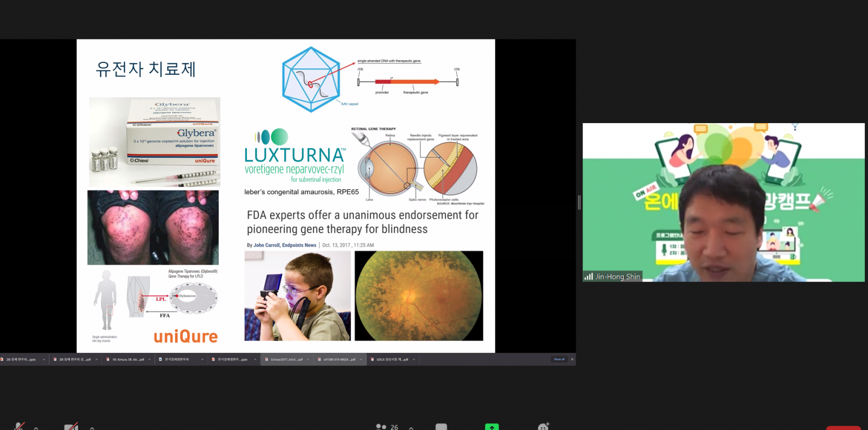Click the panel divider handle beside shared screen
This screenshot has height=430, width=868.
579,202
